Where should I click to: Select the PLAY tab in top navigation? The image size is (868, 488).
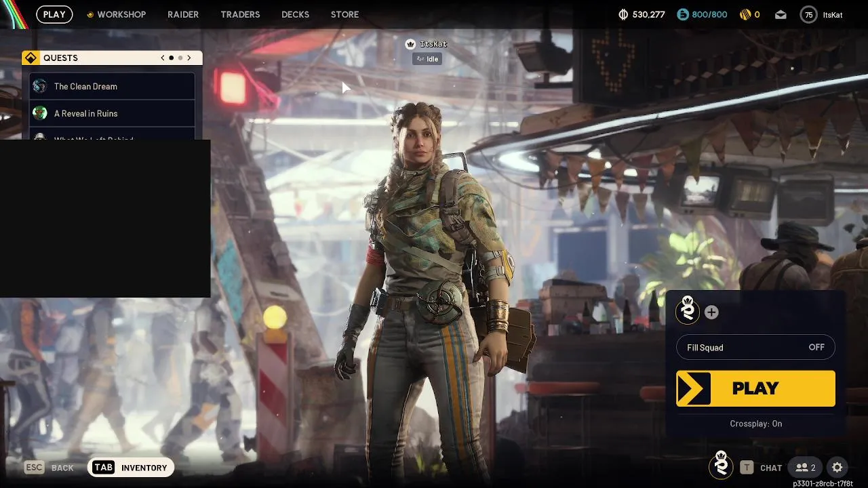[x=54, y=14]
